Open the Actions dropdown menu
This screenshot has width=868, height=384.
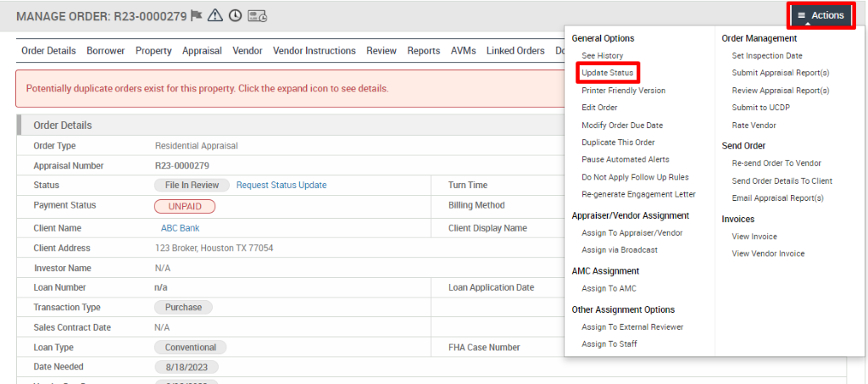pyautogui.click(x=821, y=15)
